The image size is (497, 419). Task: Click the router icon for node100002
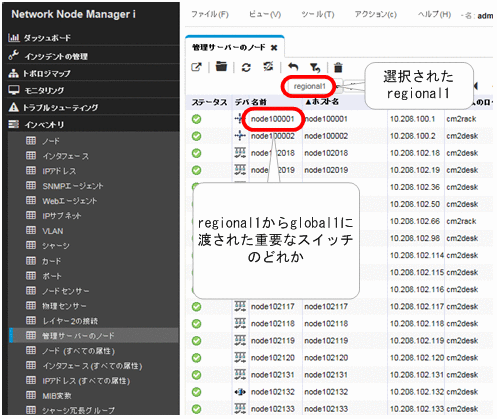[x=240, y=136]
